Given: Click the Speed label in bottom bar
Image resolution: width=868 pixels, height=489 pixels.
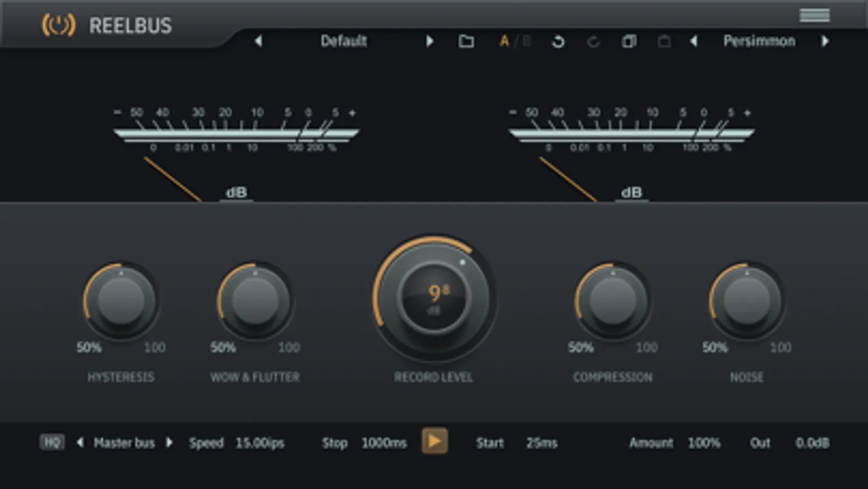Looking at the screenshot, I should 206,443.
